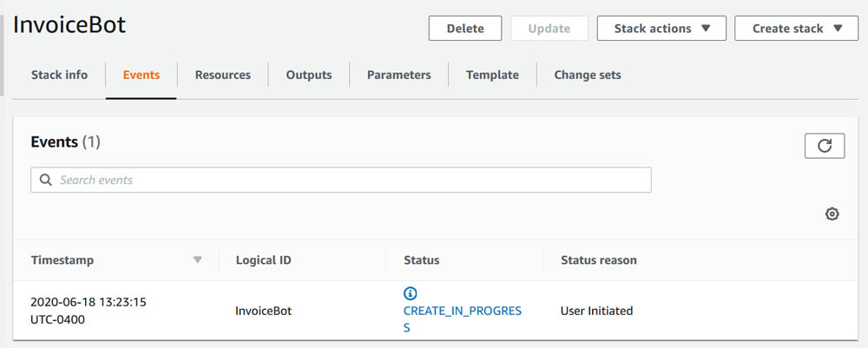Image resolution: width=868 pixels, height=348 pixels.
Task: Open the Resources tab
Action: coord(222,75)
